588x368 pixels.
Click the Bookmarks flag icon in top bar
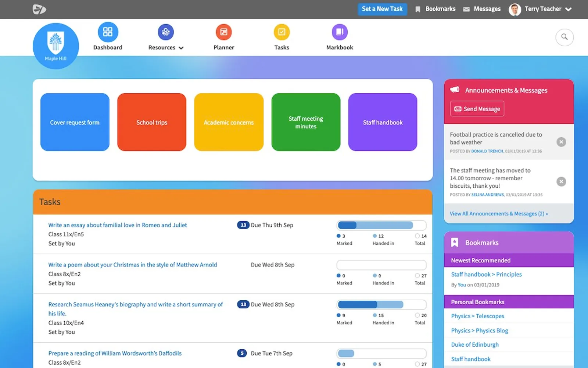tap(417, 9)
